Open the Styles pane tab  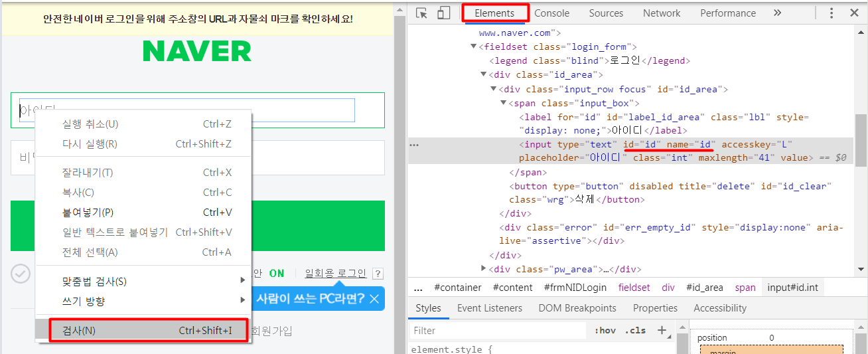(428, 308)
